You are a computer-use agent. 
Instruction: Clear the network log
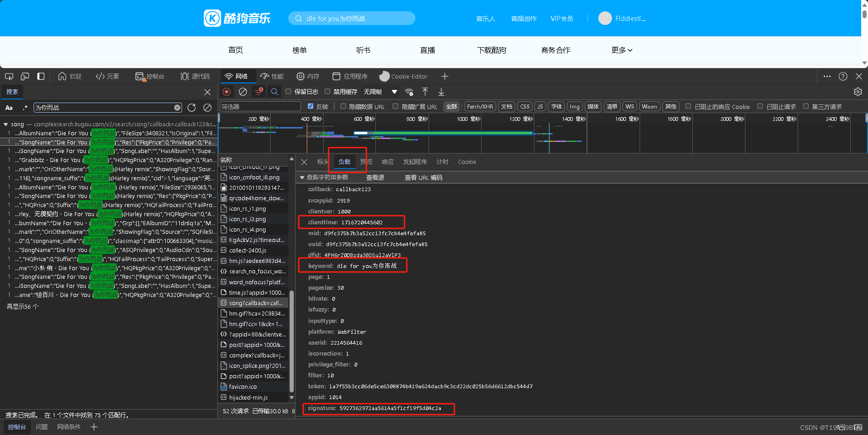click(x=243, y=92)
